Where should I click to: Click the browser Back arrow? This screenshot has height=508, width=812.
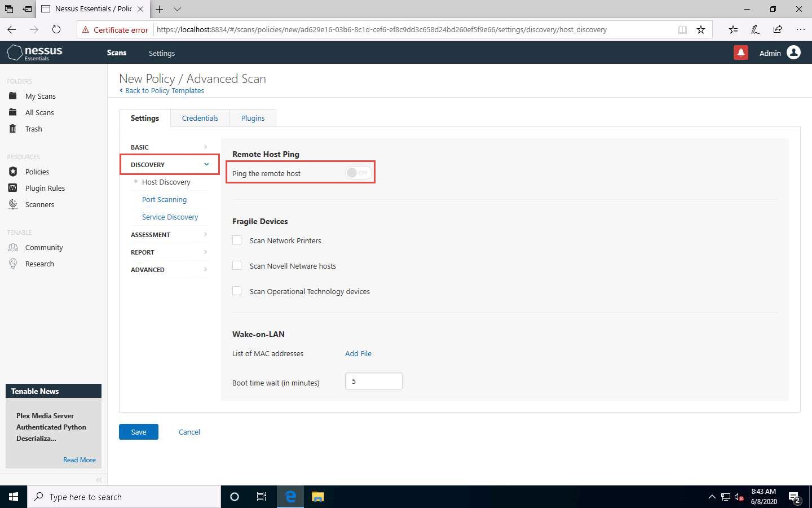pos(12,29)
